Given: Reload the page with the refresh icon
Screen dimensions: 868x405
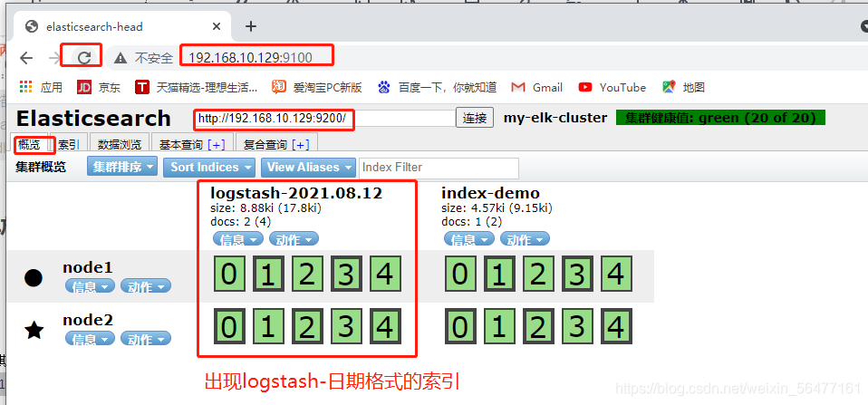Looking at the screenshot, I should click(84, 57).
